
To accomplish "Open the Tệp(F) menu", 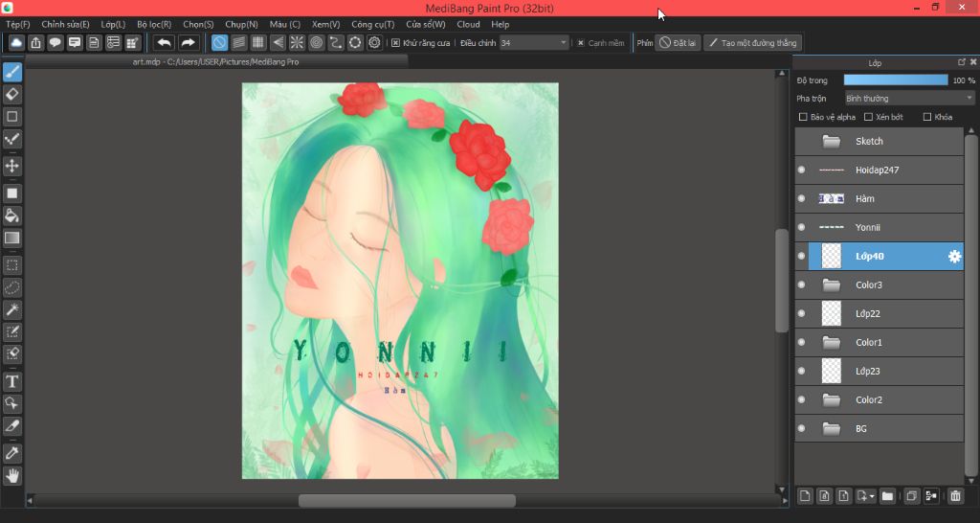I will coord(17,24).
